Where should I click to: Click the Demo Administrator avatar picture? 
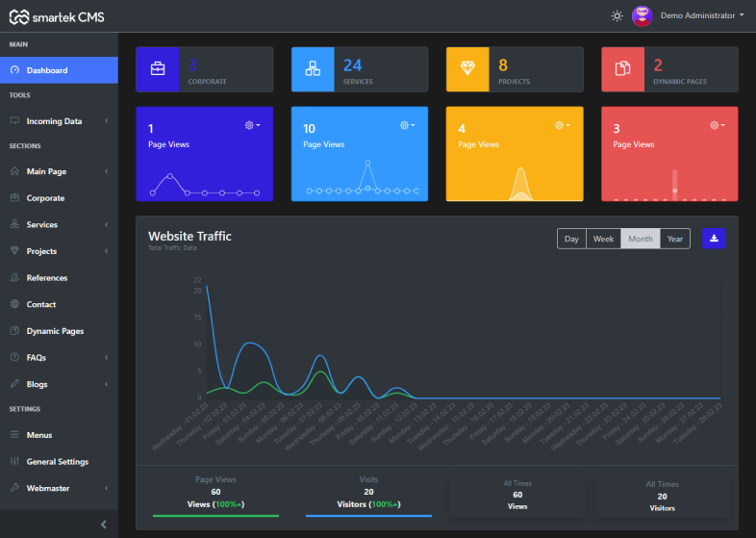click(642, 16)
